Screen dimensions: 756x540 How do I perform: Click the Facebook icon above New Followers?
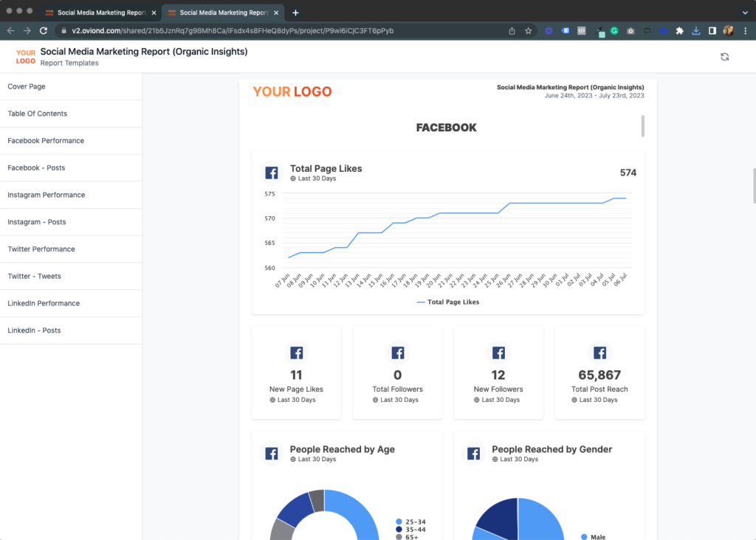point(498,353)
